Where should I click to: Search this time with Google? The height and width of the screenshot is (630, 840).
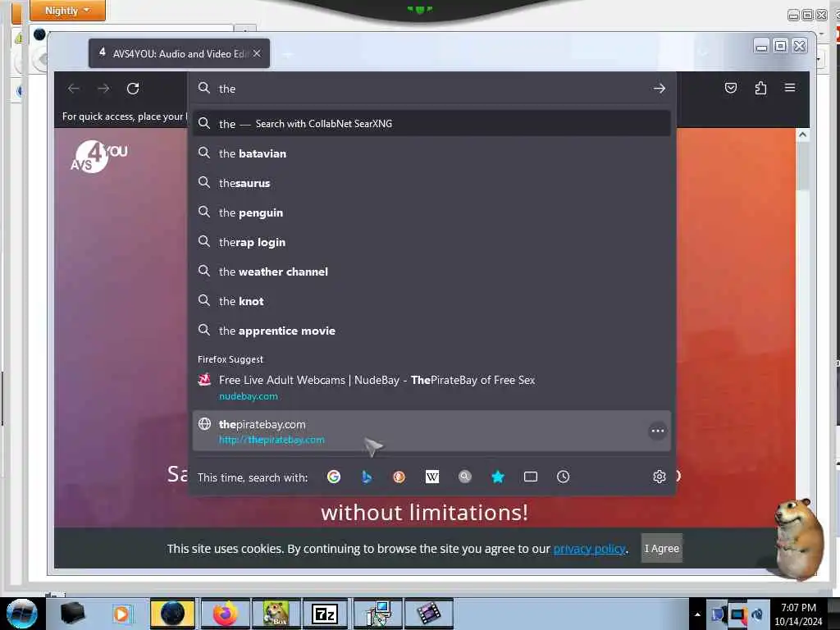[x=334, y=477]
